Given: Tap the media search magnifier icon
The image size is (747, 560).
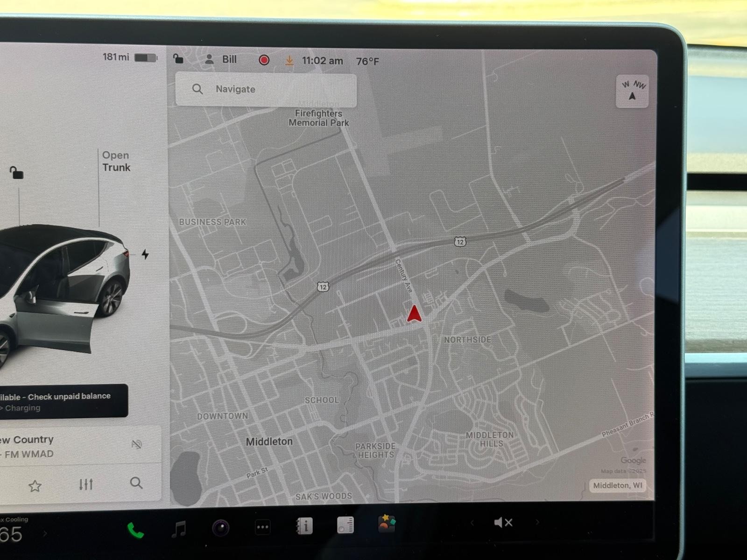Looking at the screenshot, I should [x=136, y=483].
